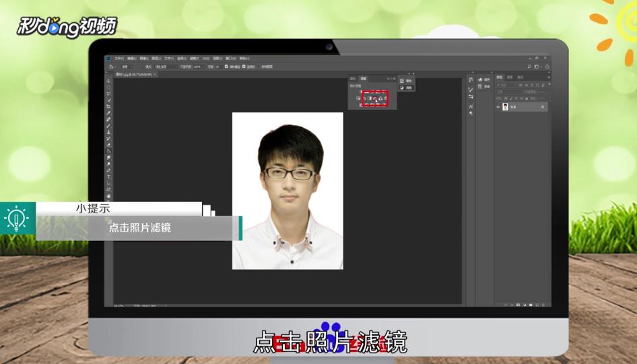The height and width of the screenshot is (364, 637).
Task: Open the 图像 Image menu
Action: (x=143, y=59)
